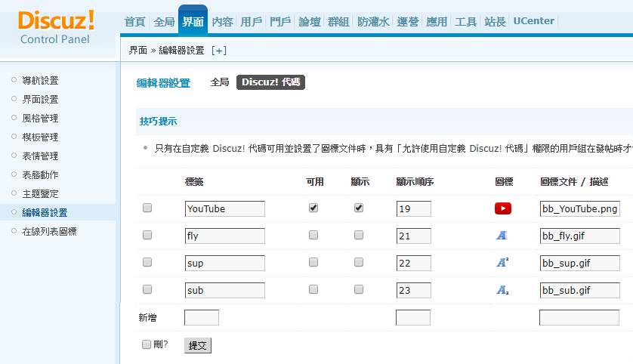This screenshot has height=364, width=633.
Task: Open the 首頁 top menu
Action: point(134,21)
